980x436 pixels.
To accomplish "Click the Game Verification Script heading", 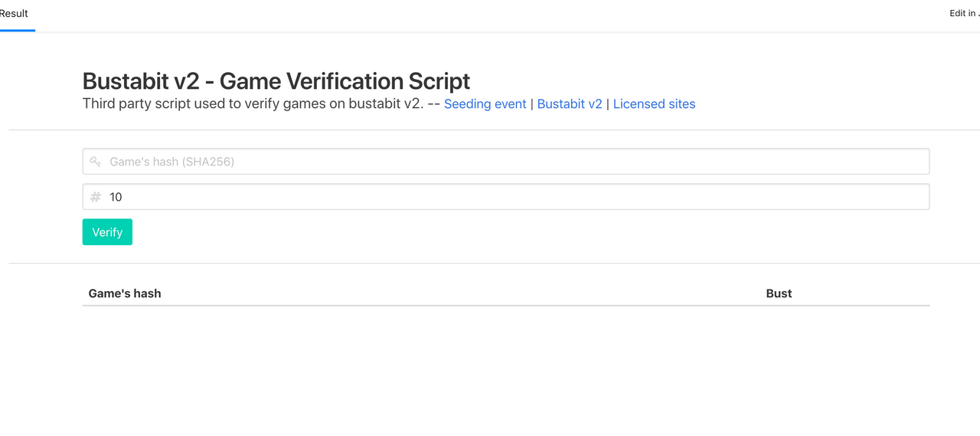I will pos(276,81).
